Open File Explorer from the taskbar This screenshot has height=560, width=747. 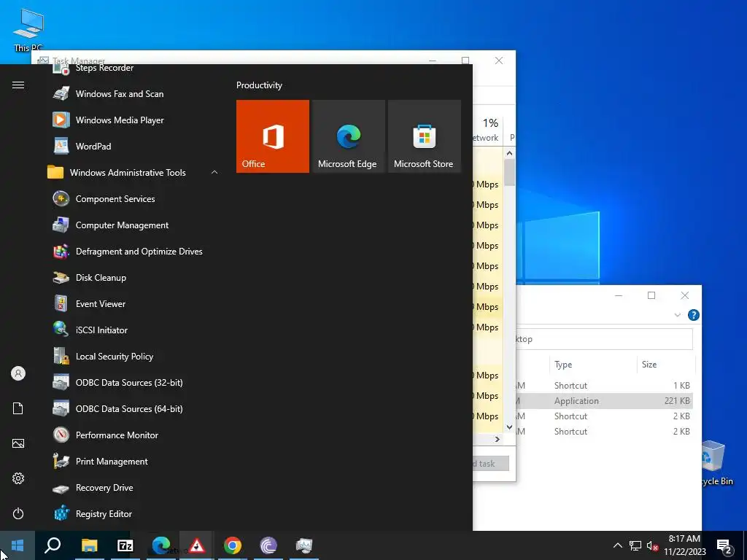[x=89, y=545]
